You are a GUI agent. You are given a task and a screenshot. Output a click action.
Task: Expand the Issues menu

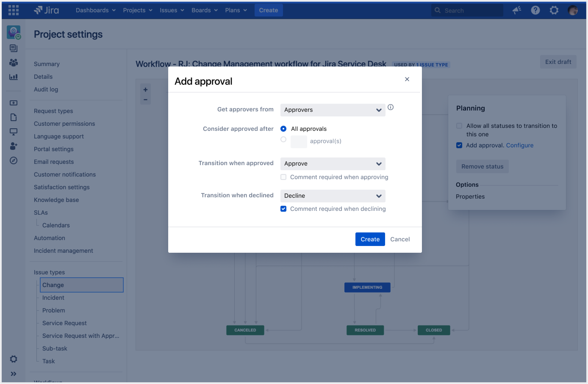click(x=172, y=10)
